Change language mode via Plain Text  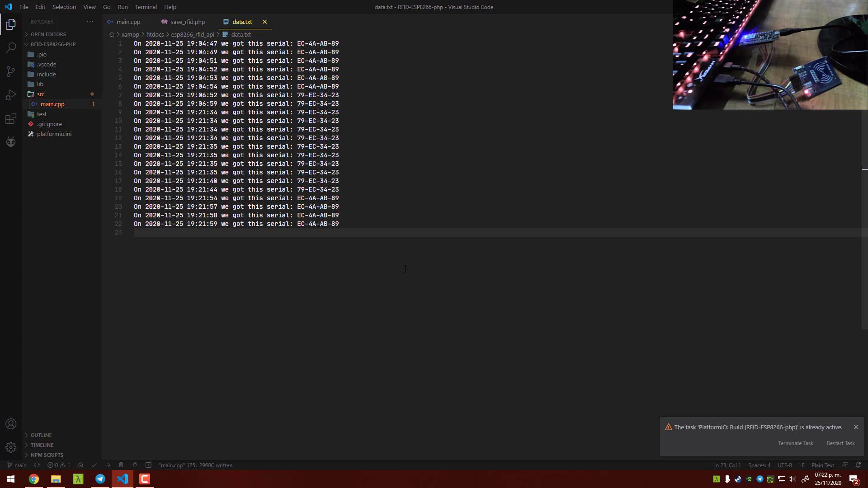823,465
